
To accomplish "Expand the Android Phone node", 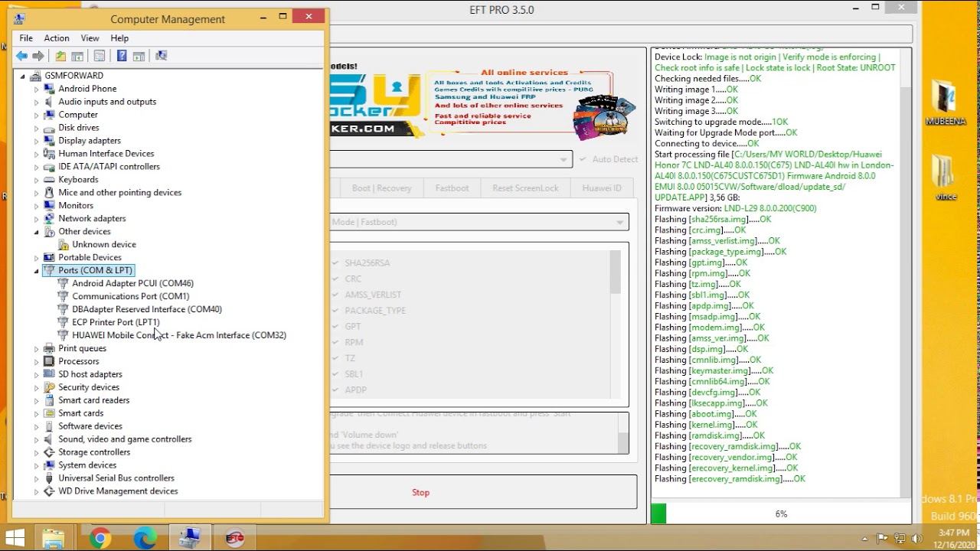I will (x=36, y=89).
